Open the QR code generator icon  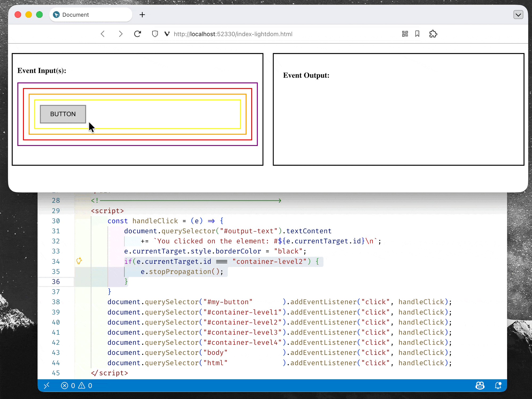click(405, 34)
